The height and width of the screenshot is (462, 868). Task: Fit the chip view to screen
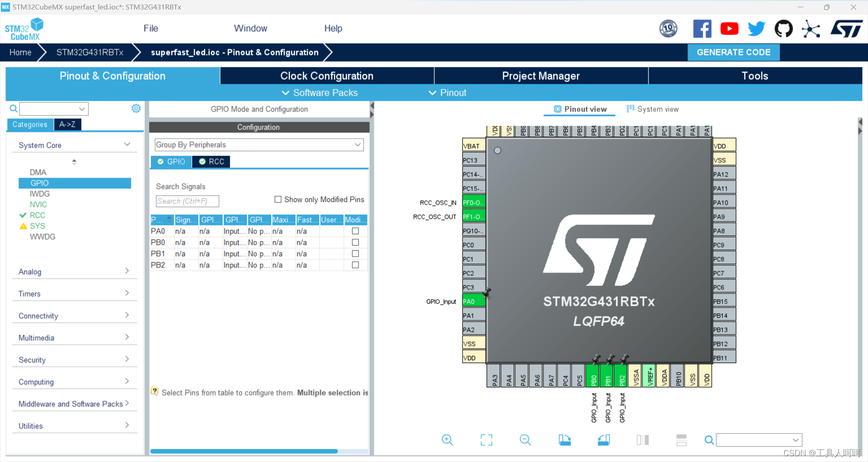[486, 440]
